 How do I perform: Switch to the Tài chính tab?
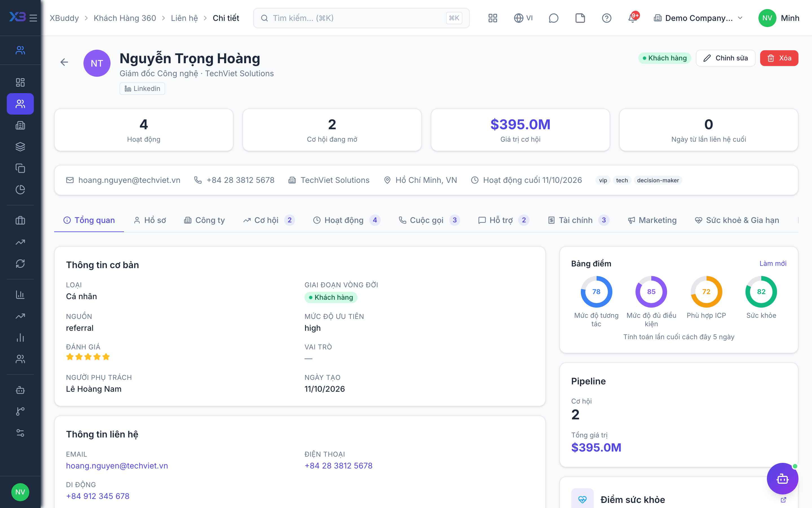coord(579,220)
